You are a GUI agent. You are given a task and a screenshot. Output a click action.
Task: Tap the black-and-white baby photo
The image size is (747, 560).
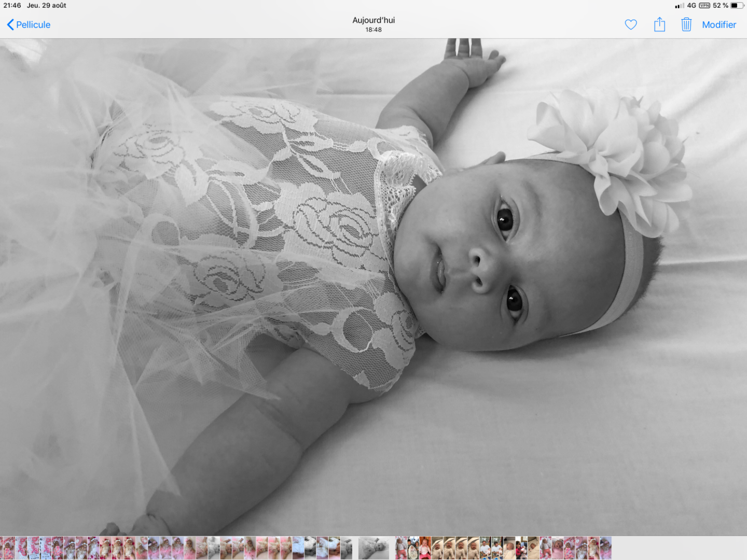coord(374,285)
